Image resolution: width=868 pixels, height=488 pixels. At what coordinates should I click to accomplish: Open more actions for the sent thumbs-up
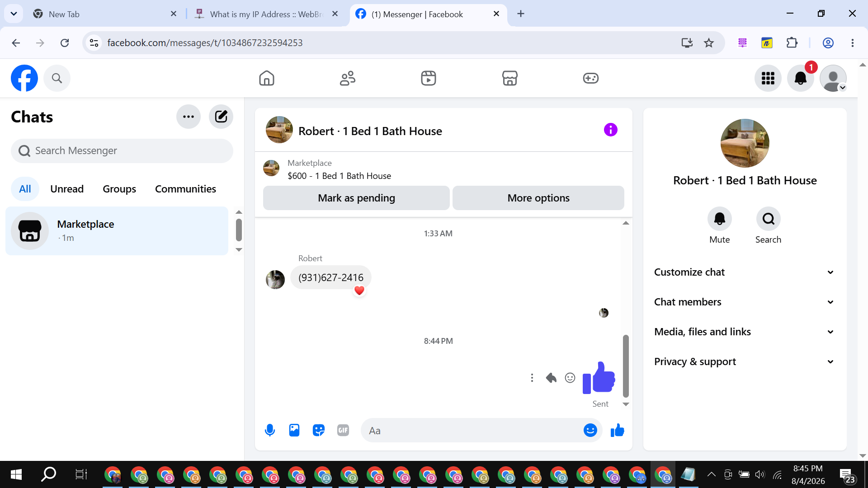[532, 378]
